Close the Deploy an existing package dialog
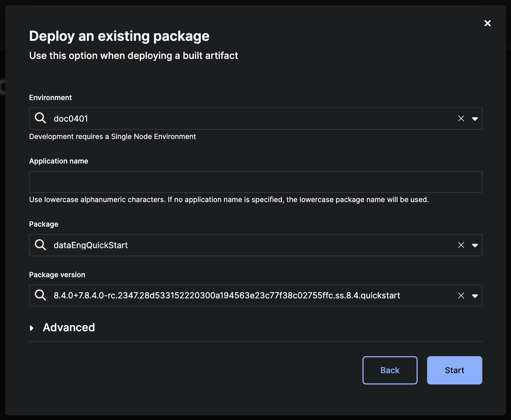The height and width of the screenshot is (420, 511). (x=488, y=23)
